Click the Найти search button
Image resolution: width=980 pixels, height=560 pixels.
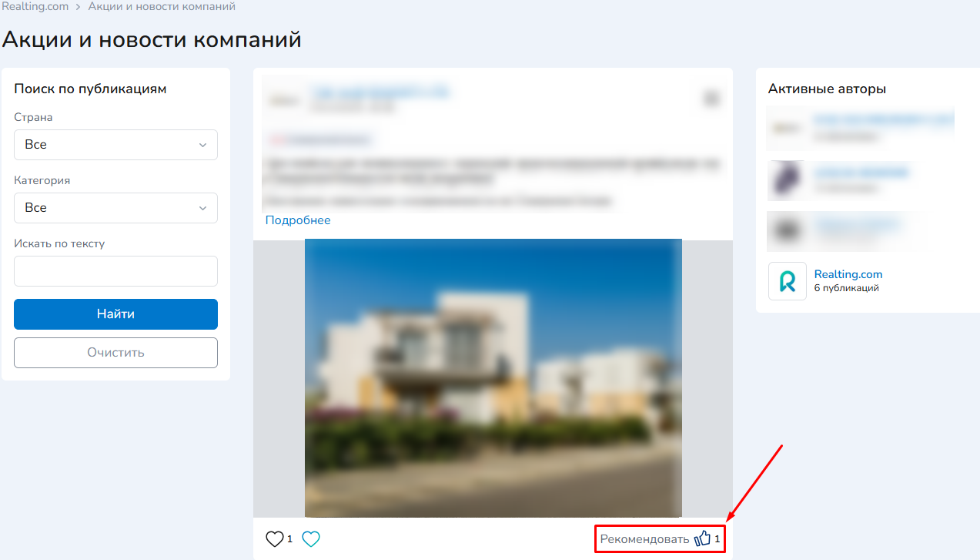click(115, 314)
